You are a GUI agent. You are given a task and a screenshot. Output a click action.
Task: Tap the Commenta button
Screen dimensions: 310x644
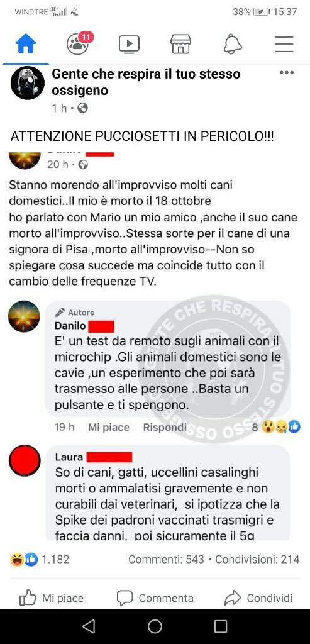coord(155,599)
